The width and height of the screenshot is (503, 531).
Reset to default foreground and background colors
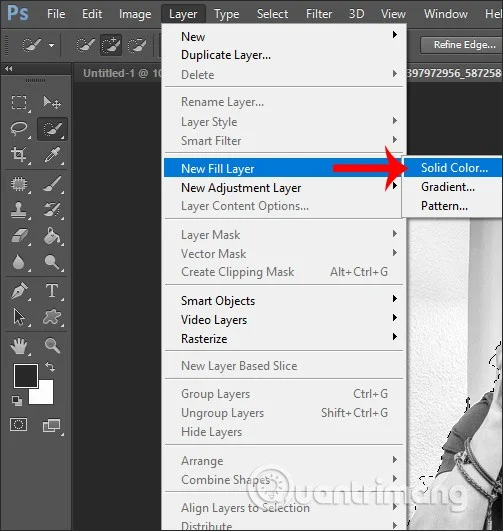pos(17,401)
